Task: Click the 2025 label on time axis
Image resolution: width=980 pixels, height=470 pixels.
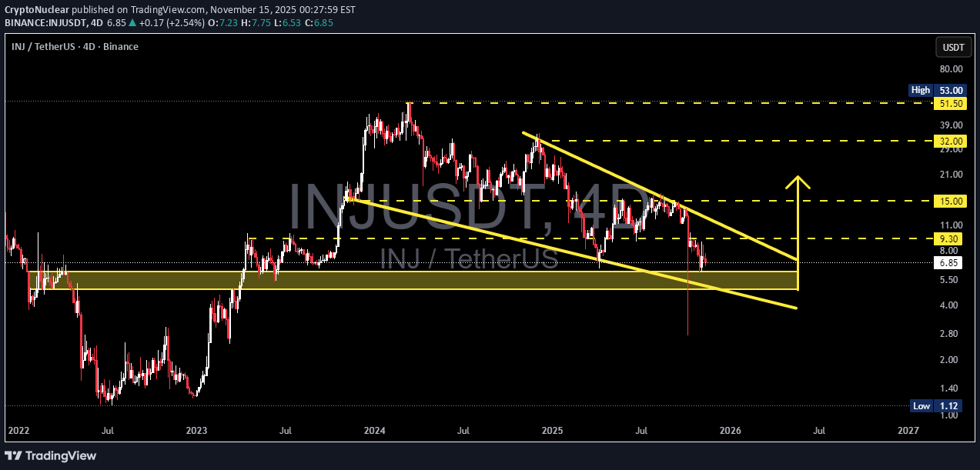Action: (x=553, y=432)
